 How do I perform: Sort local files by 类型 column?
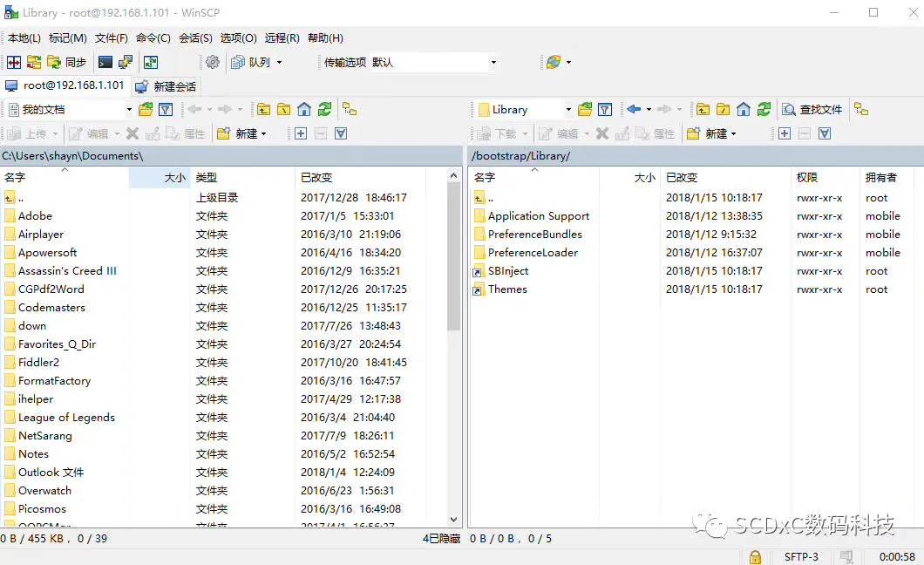coord(243,177)
